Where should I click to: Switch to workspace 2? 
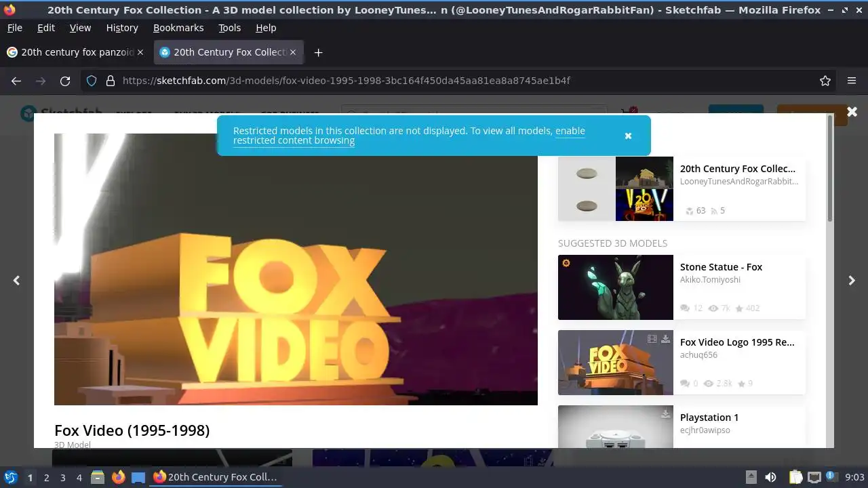pos(46,478)
